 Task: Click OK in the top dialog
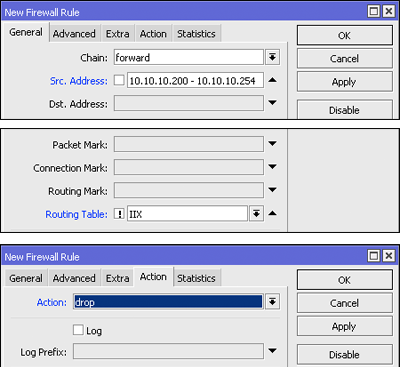tap(345, 35)
